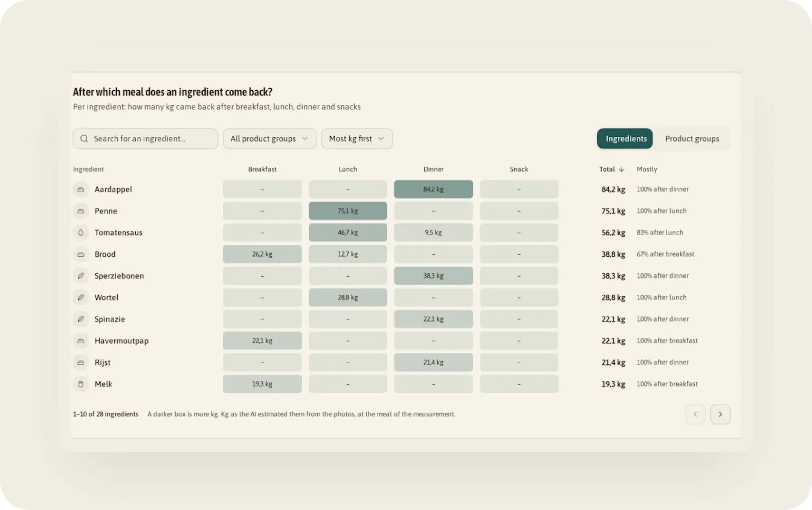Click the Lunch column header
The height and width of the screenshot is (510, 812).
click(348, 169)
